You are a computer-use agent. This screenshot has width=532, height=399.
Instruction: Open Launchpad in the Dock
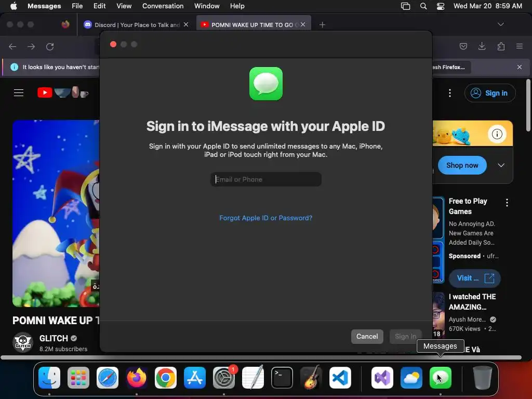78,378
